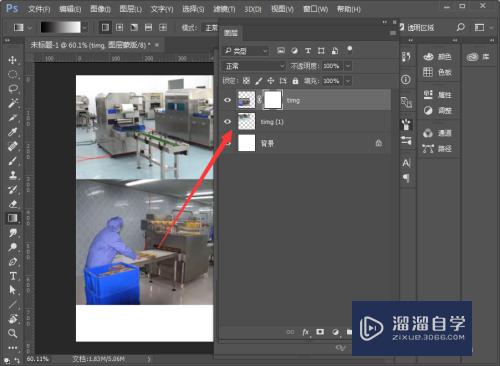Open the Paths panel button
500x366 pixels.
click(x=437, y=148)
